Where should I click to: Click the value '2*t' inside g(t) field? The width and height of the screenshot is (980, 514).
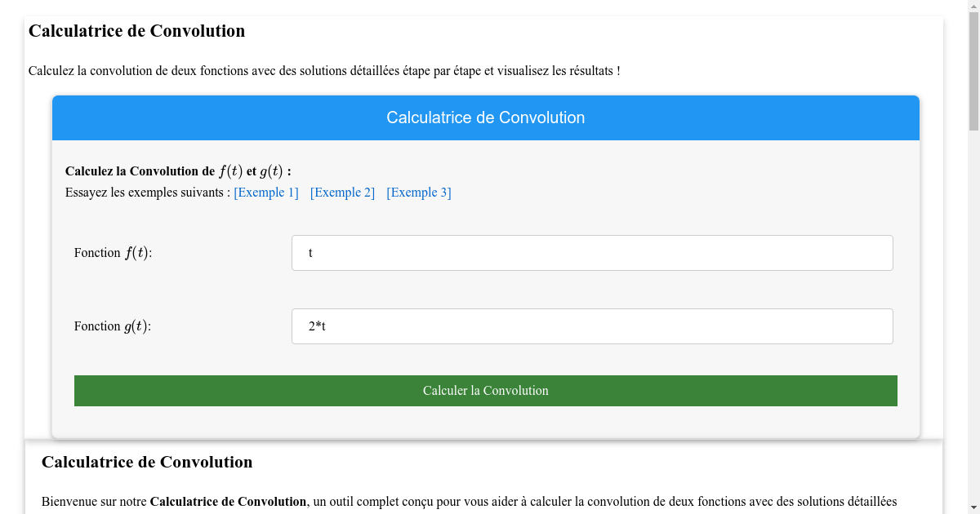point(317,326)
